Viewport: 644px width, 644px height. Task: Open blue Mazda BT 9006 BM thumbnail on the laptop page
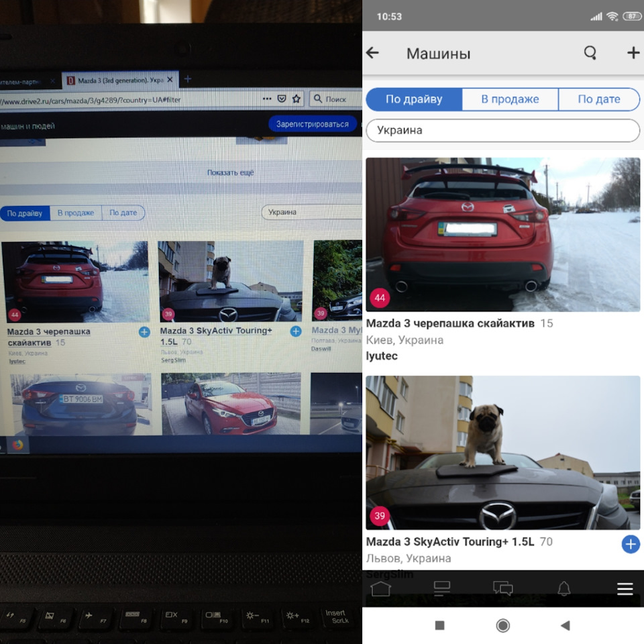click(80, 404)
